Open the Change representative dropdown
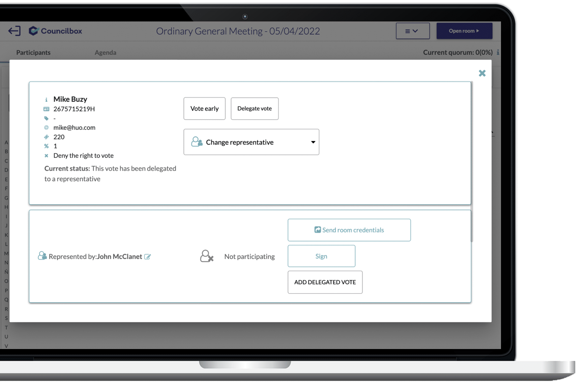 pyautogui.click(x=251, y=142)
